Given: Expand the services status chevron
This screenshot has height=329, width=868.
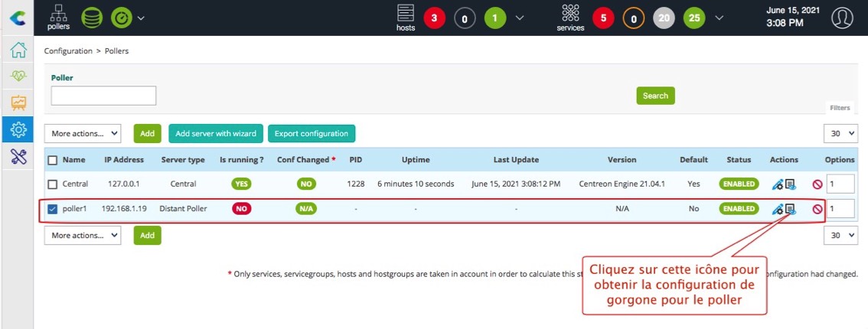Looking at the screenshot, I should pos(719,17).
